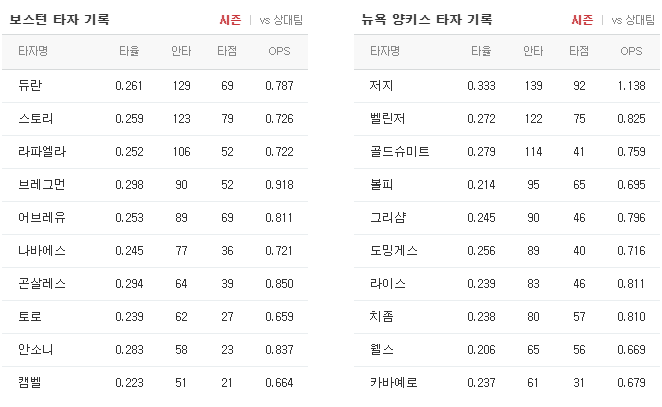Screen dimensions: 662x407
Task: Click Yankees 타점 column header
Action: (579, 51)
